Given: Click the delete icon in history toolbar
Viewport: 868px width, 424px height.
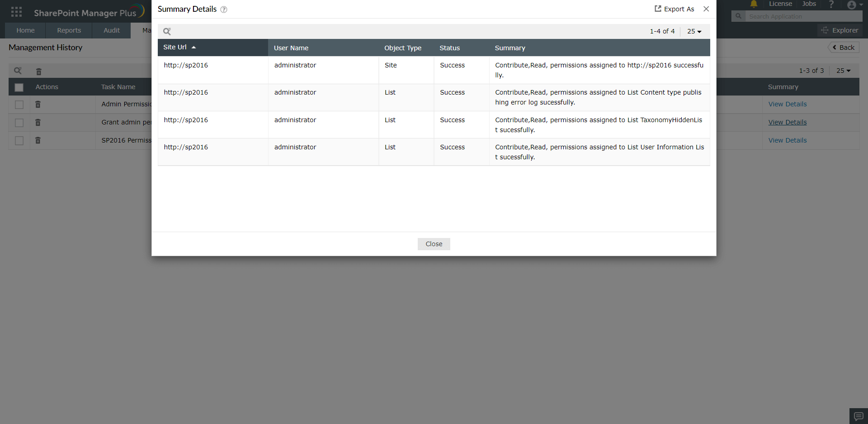Looking at the screenshot, I should pos(39,71).
